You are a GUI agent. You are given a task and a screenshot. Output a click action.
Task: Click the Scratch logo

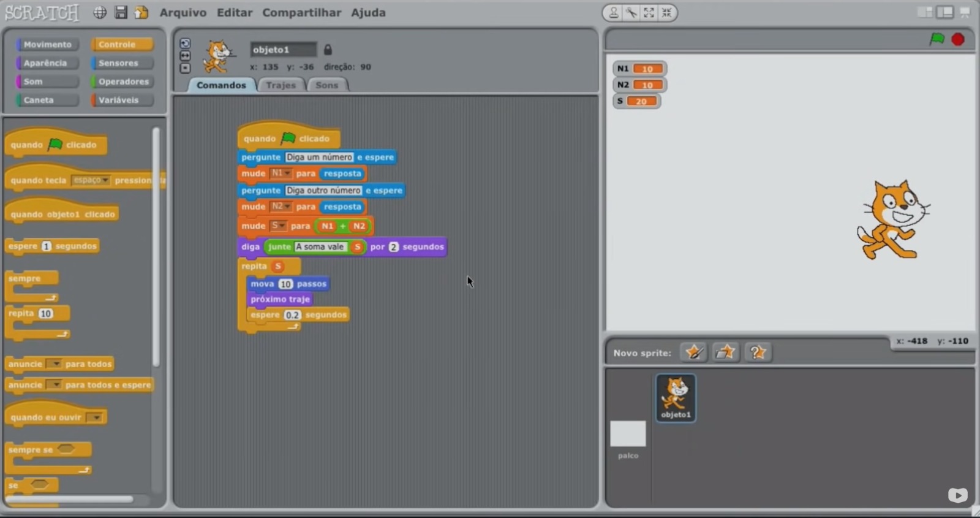(42, 12)
